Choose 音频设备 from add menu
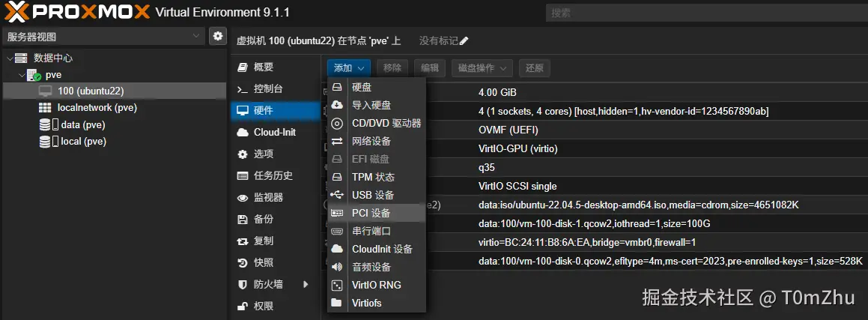Screen dimensions: 868x320 click(x=377, y=267)
